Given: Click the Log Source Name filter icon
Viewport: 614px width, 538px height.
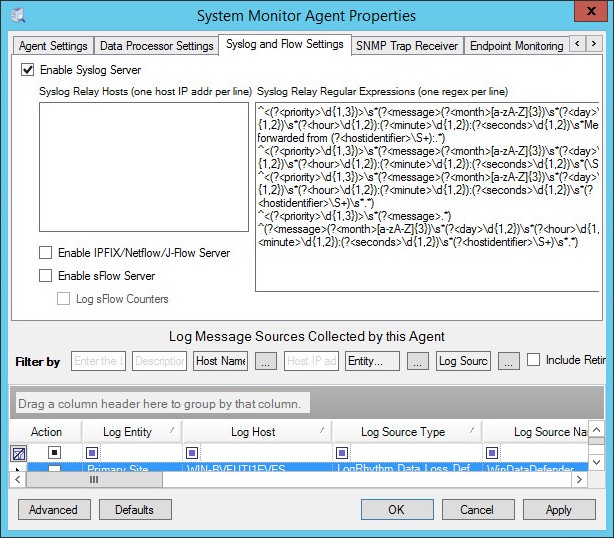Looking at the screenshot, I should [x=492, y=452].
